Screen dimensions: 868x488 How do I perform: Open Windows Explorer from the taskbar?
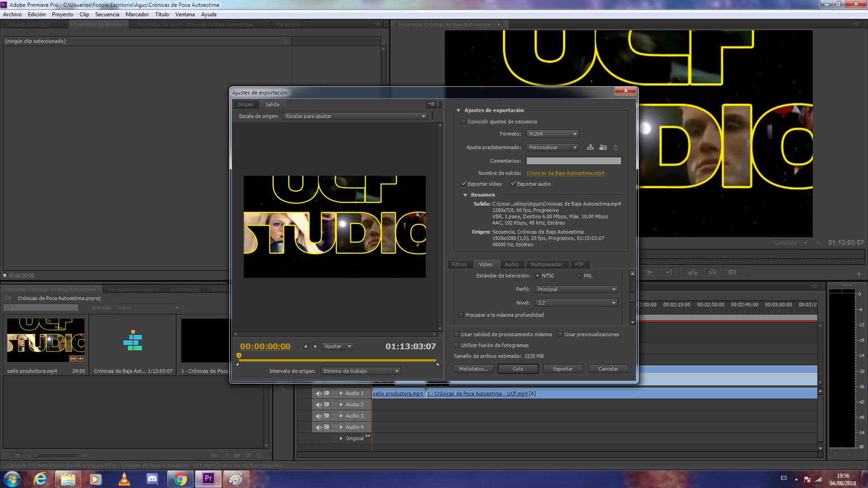[68, 479]
